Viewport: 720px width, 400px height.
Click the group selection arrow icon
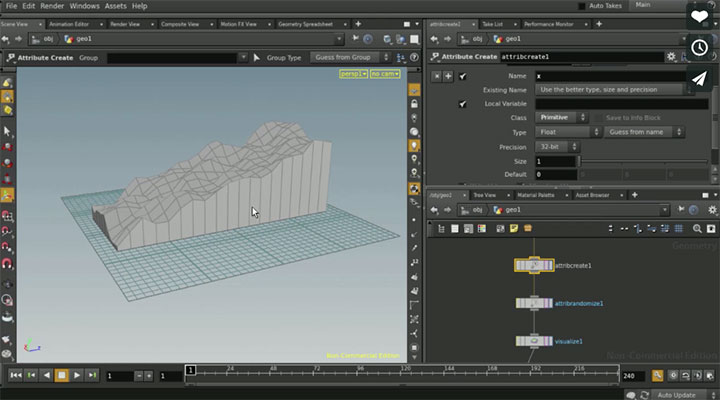[256, 58]
